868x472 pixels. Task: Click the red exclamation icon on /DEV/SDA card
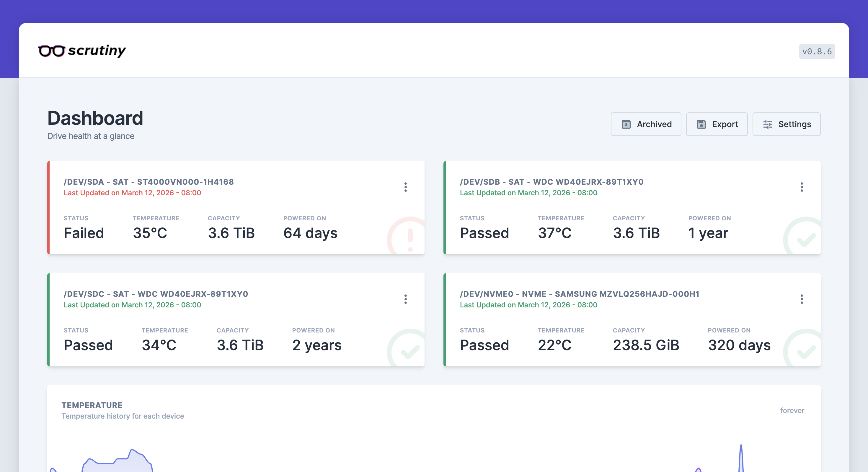coord(409,236)
